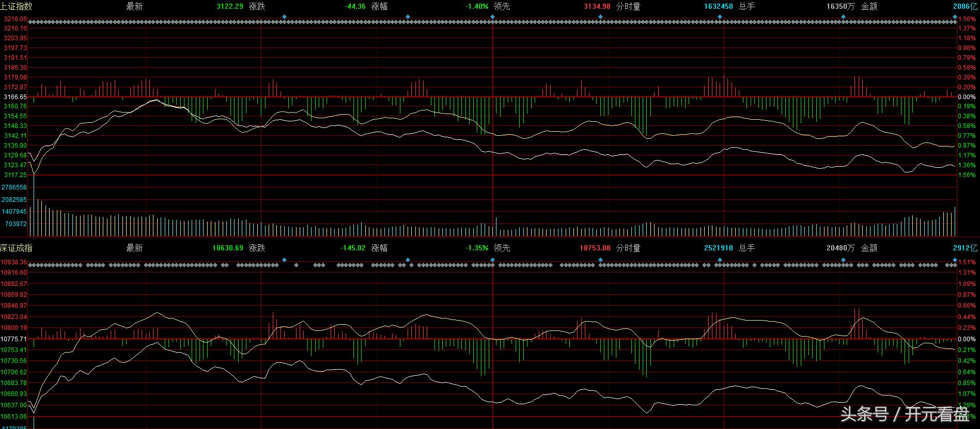Click the 最新 label in the 上证指数 header
Screen dimensions: 980x429
coord(134,7)
